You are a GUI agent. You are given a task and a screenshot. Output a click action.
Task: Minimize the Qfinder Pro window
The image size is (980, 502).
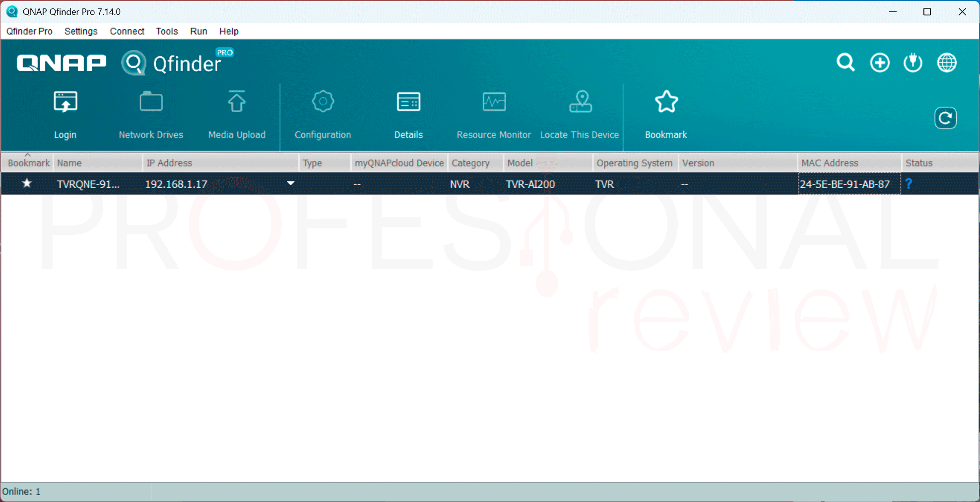click(893, 11)
